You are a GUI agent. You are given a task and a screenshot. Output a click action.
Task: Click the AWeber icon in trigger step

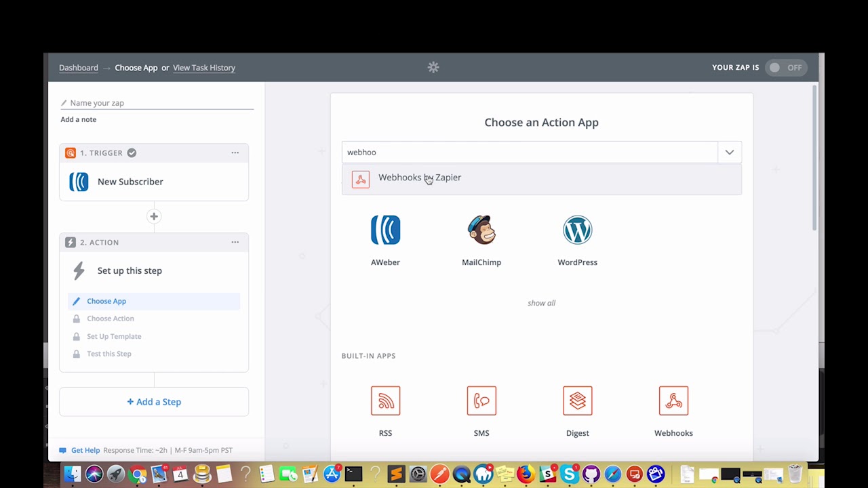coord(79,182)
